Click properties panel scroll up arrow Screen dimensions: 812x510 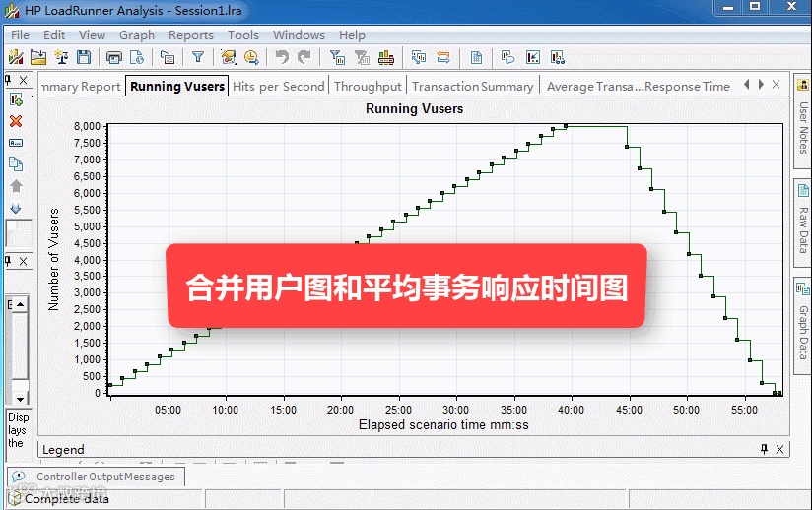pyautogui.click(x=20, y=304)
